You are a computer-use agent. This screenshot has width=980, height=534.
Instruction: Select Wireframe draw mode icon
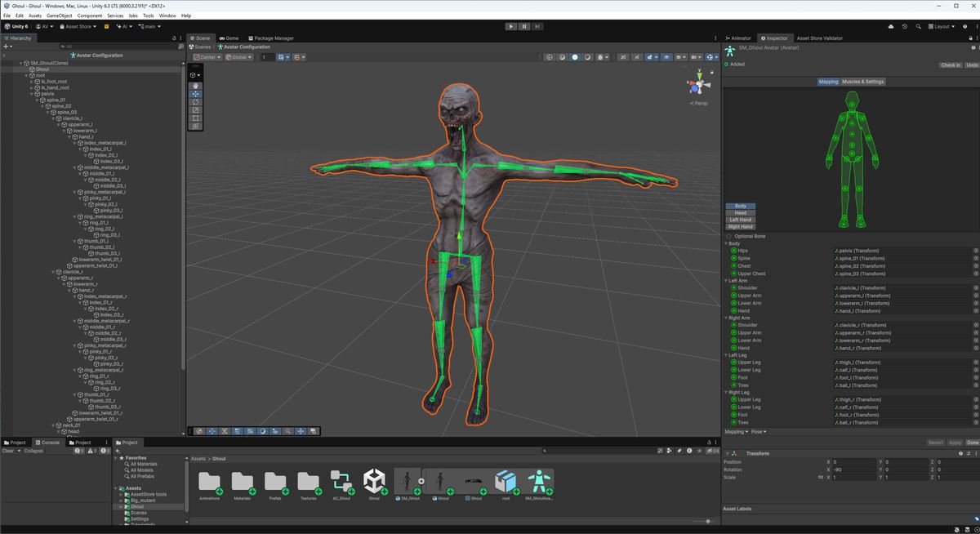[x=550, y=57]
